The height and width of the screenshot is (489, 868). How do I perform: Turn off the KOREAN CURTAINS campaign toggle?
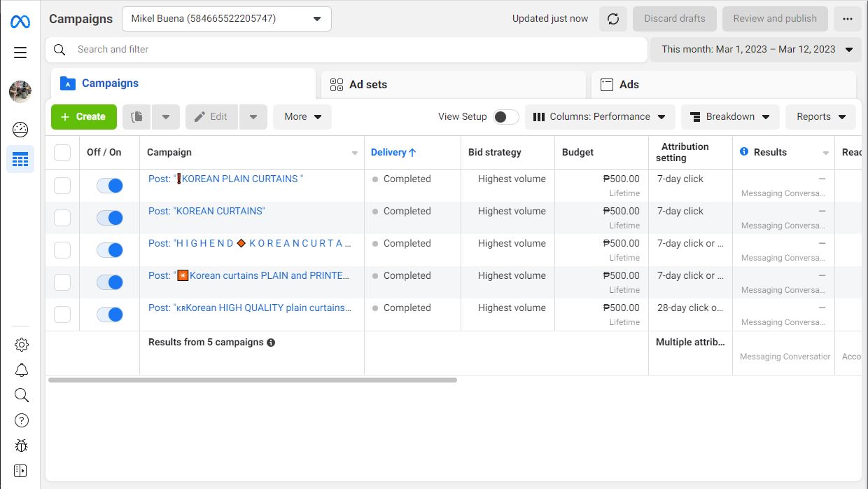click(110, 218)
